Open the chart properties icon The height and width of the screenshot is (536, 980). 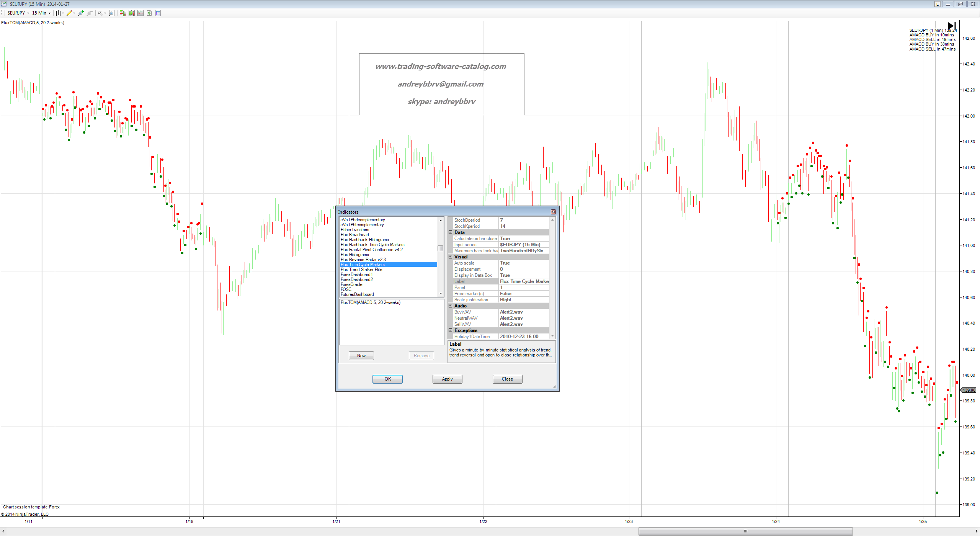click(x=158, y=13)
